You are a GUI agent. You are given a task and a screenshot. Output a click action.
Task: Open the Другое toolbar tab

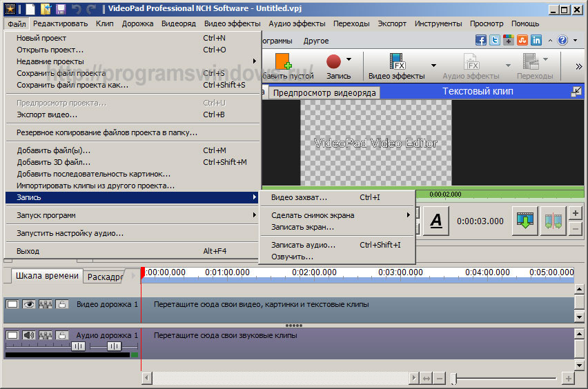pyautogui.click(x=316, y=41)
